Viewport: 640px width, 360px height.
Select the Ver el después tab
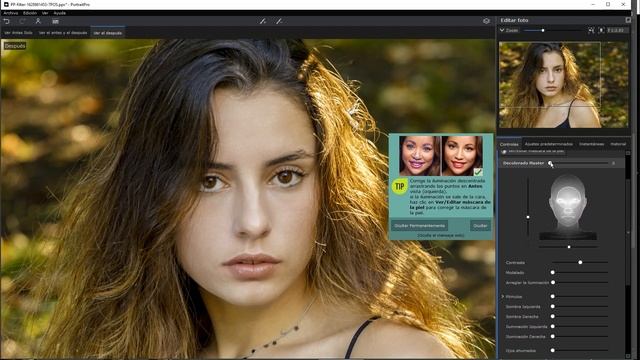pos(108,33)
